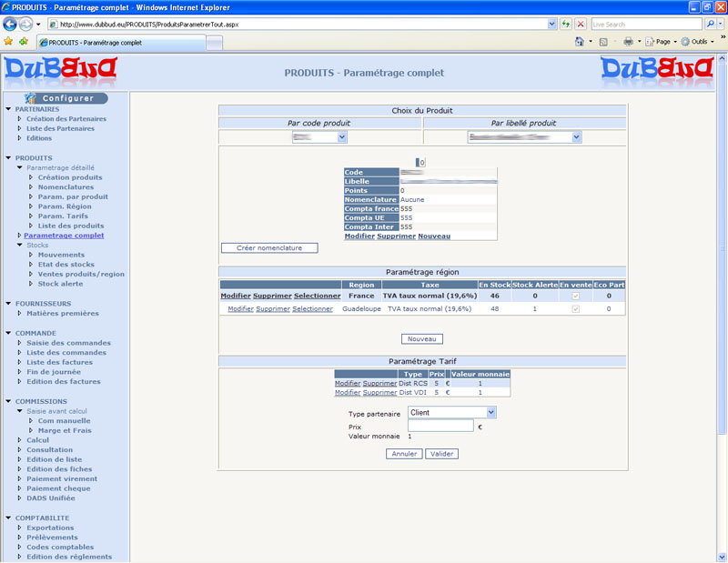Open the Favorites Center star icon
Image resolution: width=728 pixels, height=563 pixels.
9,42
